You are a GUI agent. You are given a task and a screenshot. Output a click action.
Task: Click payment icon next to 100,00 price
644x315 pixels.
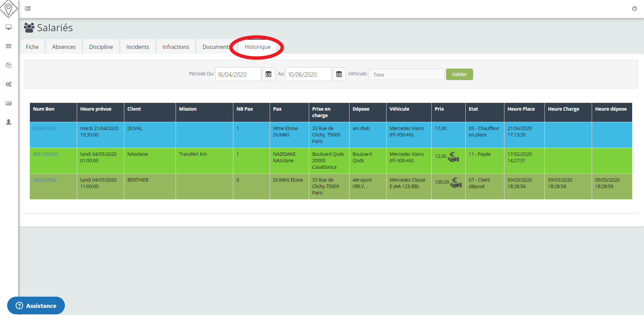[456, 183]
